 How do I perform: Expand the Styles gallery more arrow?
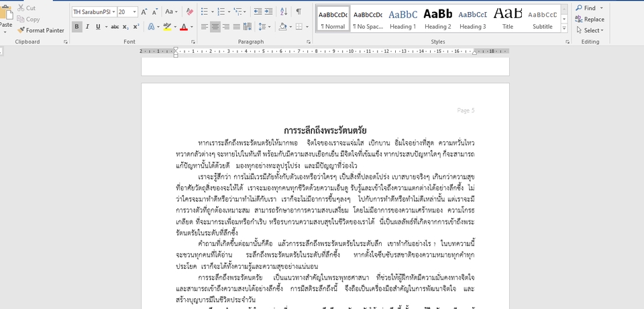click(x=565, y=27)
